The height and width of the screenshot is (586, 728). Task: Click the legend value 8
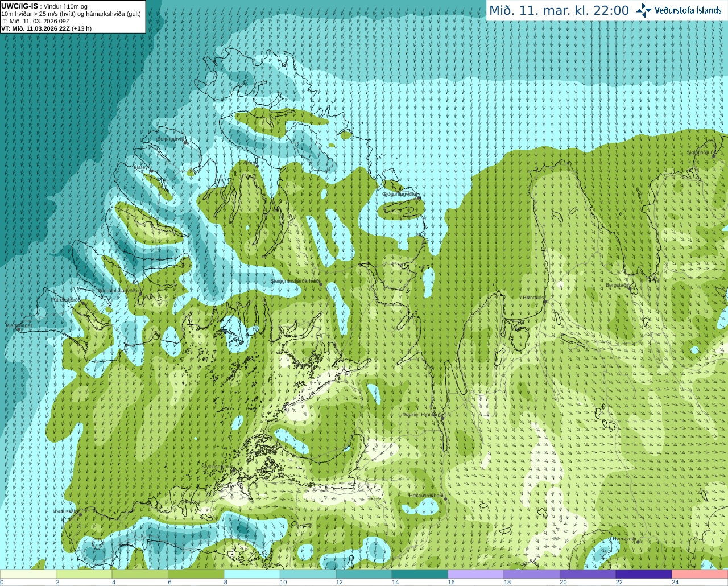pos(226,582)
